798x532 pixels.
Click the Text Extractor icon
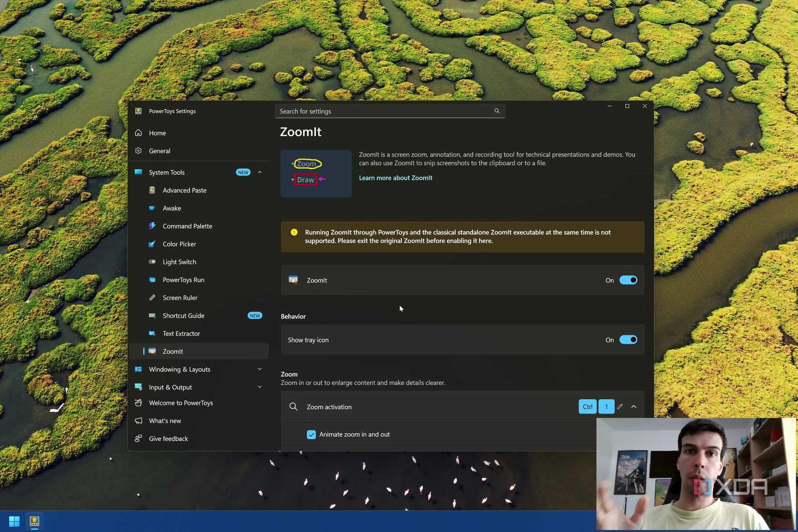152,333
